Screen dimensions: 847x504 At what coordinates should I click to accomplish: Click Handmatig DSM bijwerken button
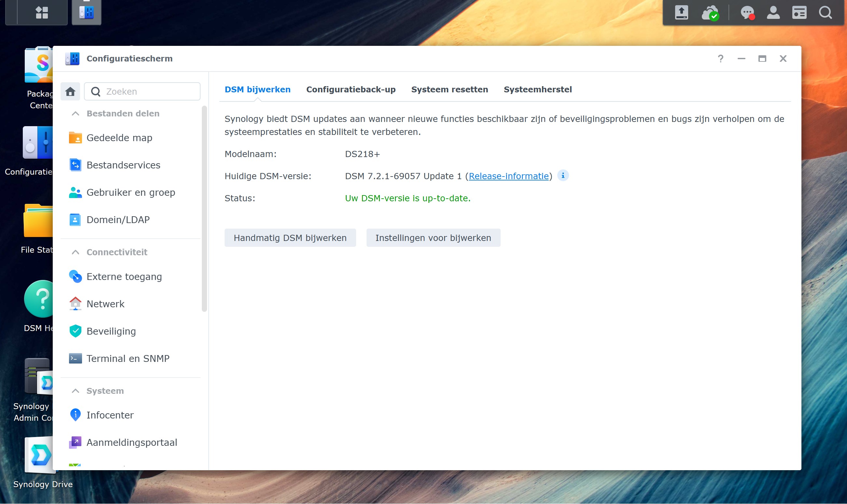coord(290,238)
